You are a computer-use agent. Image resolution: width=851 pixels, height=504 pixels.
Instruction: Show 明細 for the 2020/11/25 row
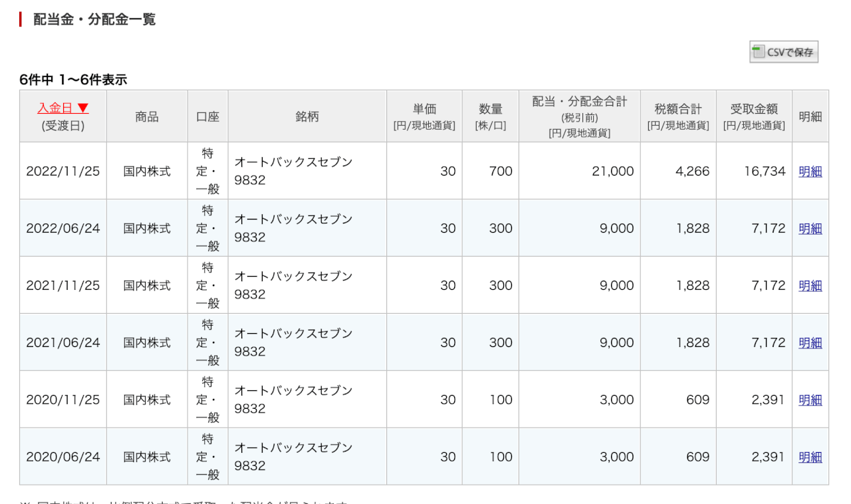tap(810, 400)
